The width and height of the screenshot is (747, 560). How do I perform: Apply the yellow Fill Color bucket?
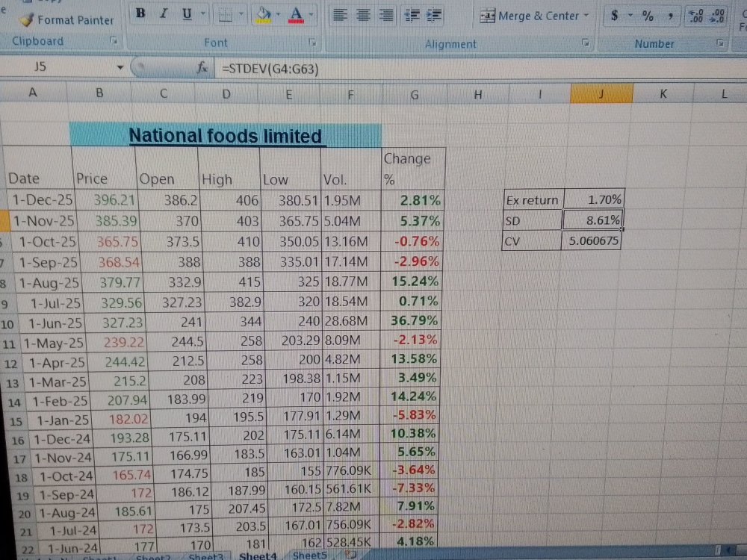point(263,15)
